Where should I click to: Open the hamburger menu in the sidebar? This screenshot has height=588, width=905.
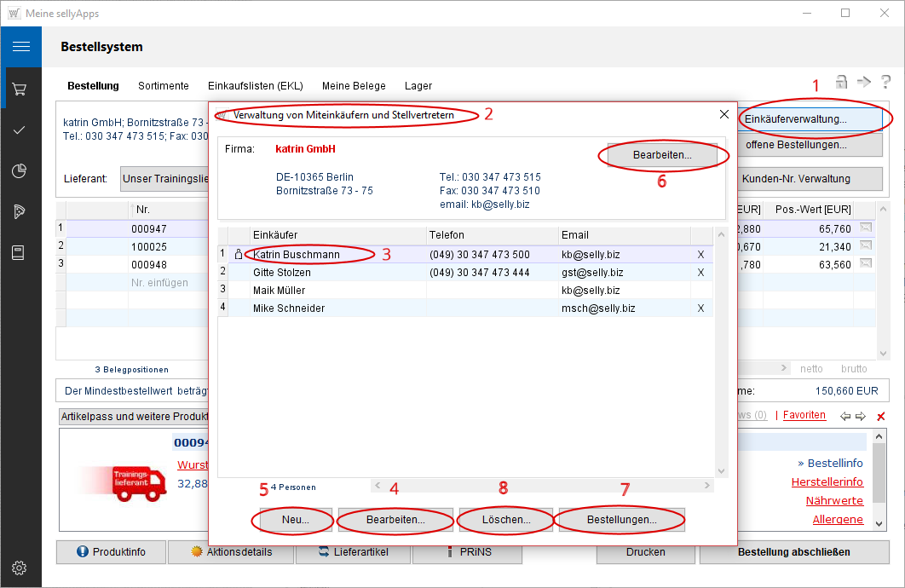click(x=20, y=47)
